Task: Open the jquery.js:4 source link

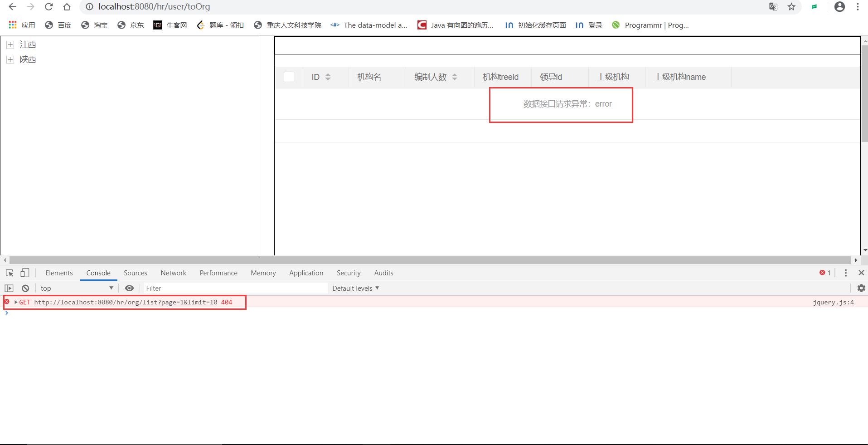Action: pyautogui.click(x=833, y=302)
